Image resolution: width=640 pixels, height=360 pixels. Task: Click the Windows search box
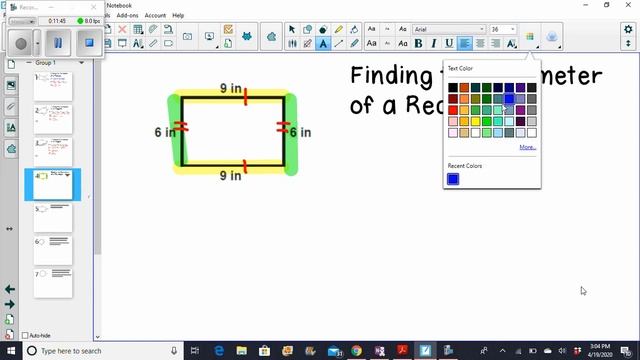point(103,351)
